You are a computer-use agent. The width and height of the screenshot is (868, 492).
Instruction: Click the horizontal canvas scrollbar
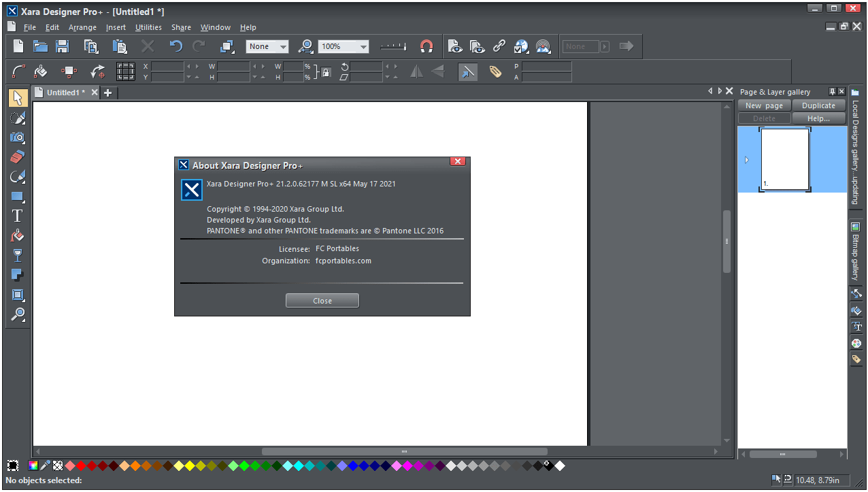pos(404,452)
